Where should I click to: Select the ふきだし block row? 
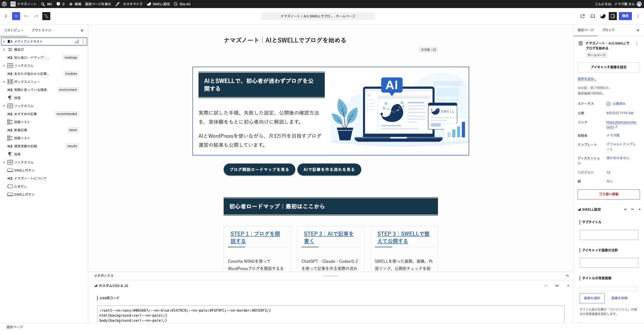[x=44, y=186]
